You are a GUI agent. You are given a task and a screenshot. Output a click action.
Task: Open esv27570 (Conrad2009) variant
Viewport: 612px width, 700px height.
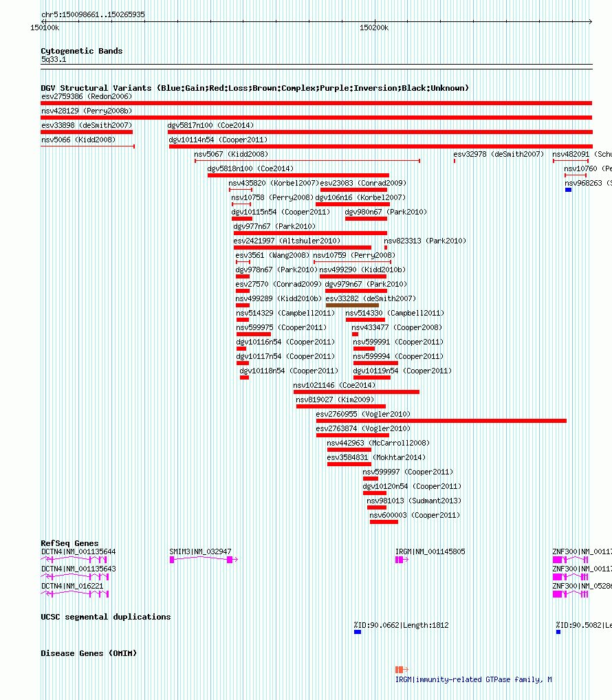click(278, 284)
